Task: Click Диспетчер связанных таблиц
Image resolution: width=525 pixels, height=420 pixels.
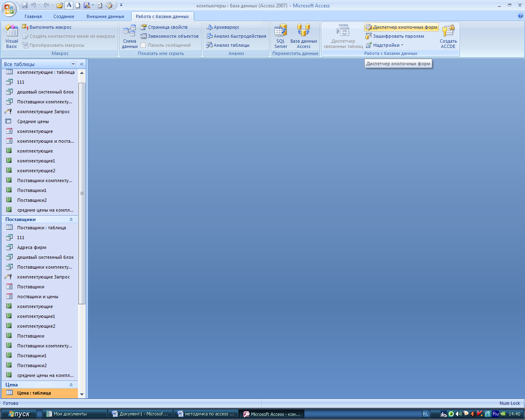Action: click(x=343, y=37)
